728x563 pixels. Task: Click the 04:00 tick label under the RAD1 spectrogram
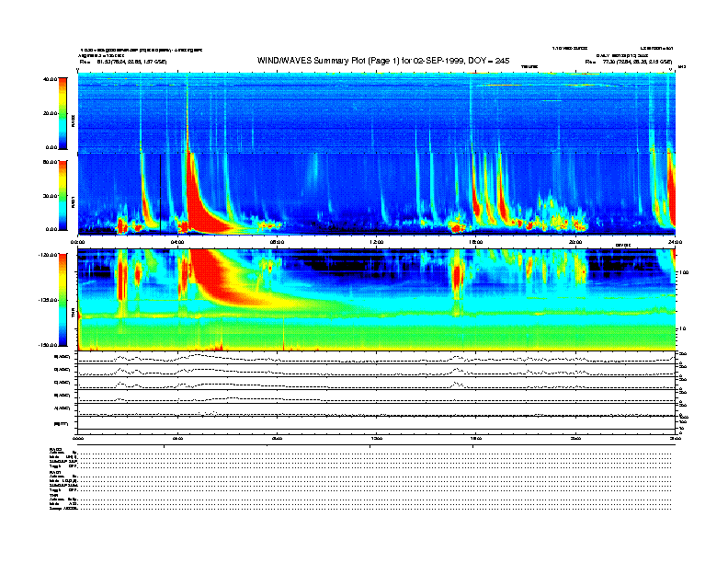(x=177, y=242)
